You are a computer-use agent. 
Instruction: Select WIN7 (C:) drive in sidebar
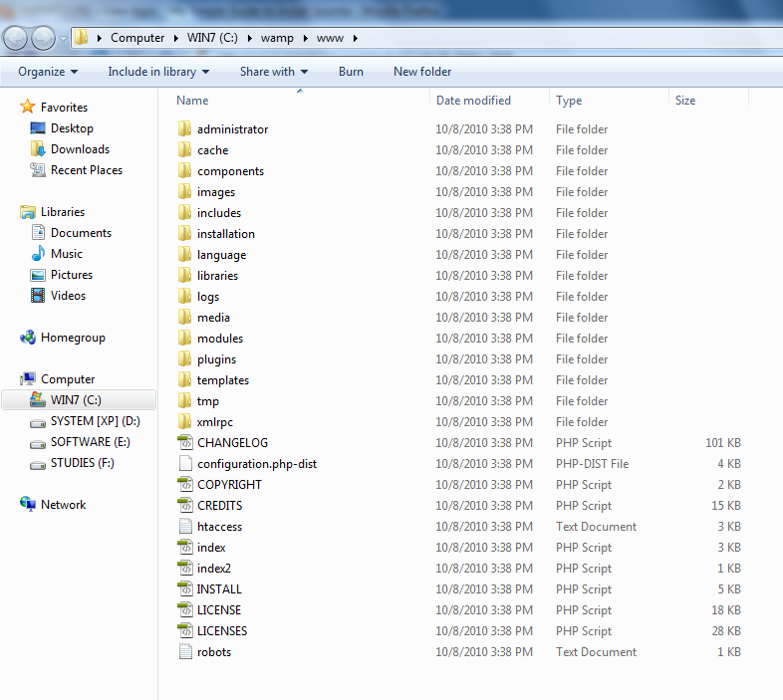76,400
